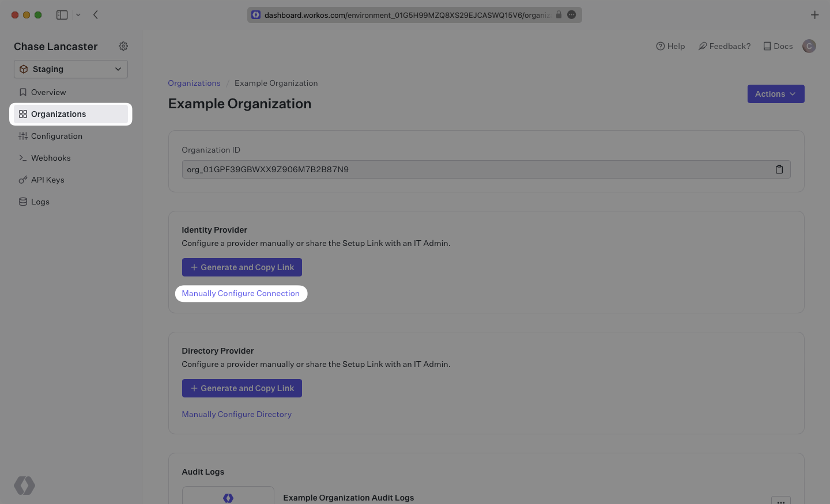This screenshot has height=504, width=830.
Task: Open the Logs section via its sidebar icon
Action: tap(23, 201)
